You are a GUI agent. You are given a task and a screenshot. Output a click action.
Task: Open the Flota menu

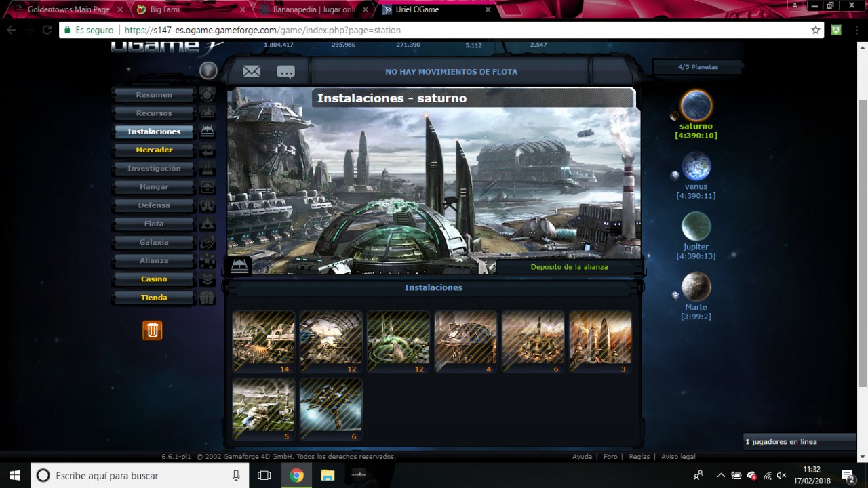[154, 224]
